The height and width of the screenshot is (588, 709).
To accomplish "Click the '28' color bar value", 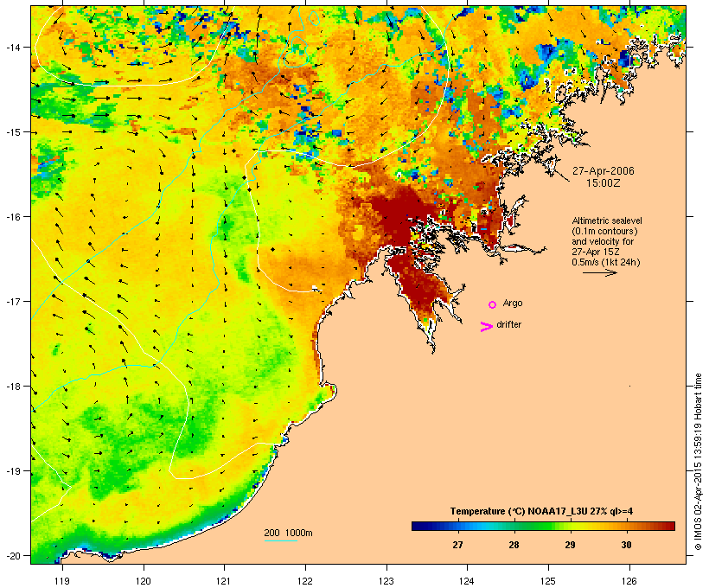I will pos(514,545).
